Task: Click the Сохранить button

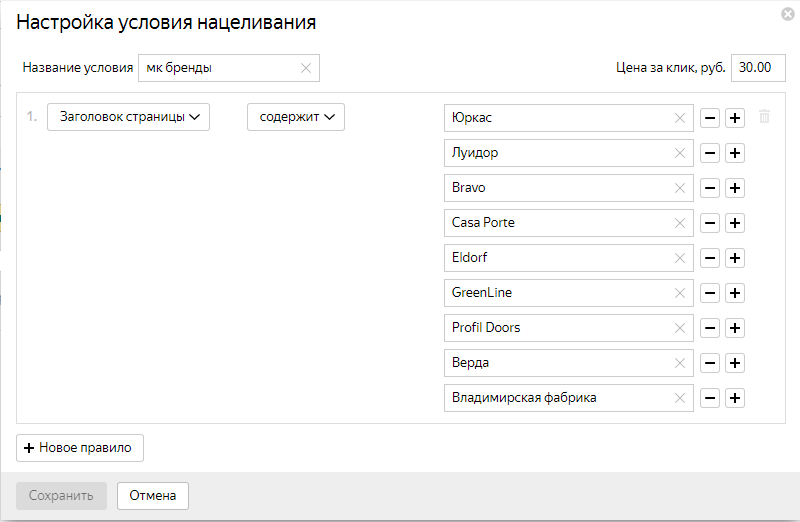Action: pyautogui.click(x=61, y=495)
